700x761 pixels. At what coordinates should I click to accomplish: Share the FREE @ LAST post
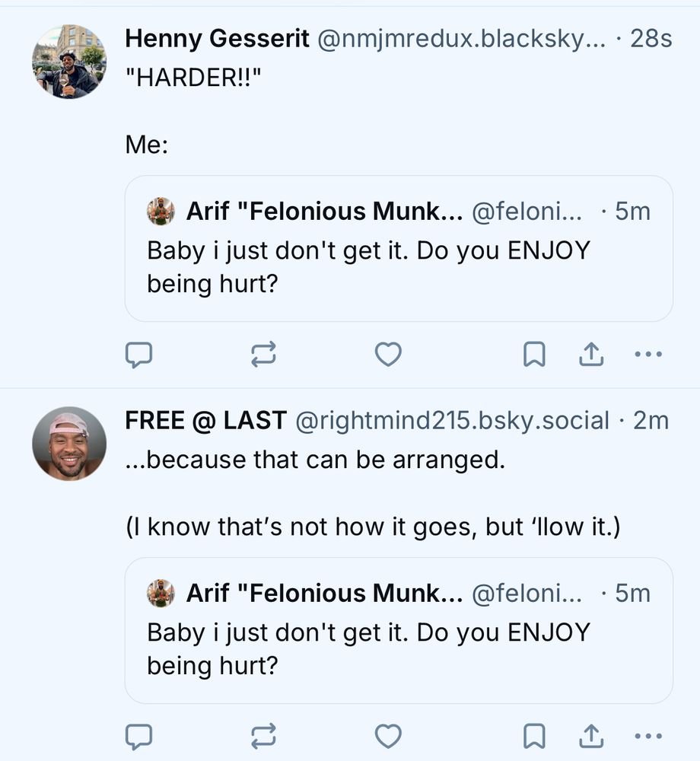coord(591,736)
